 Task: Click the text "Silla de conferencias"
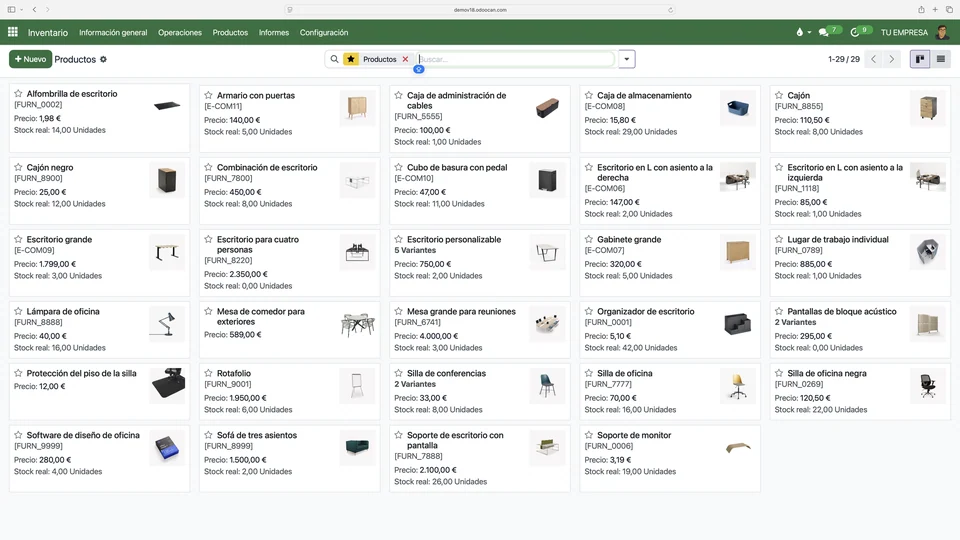tap(446, 373)
